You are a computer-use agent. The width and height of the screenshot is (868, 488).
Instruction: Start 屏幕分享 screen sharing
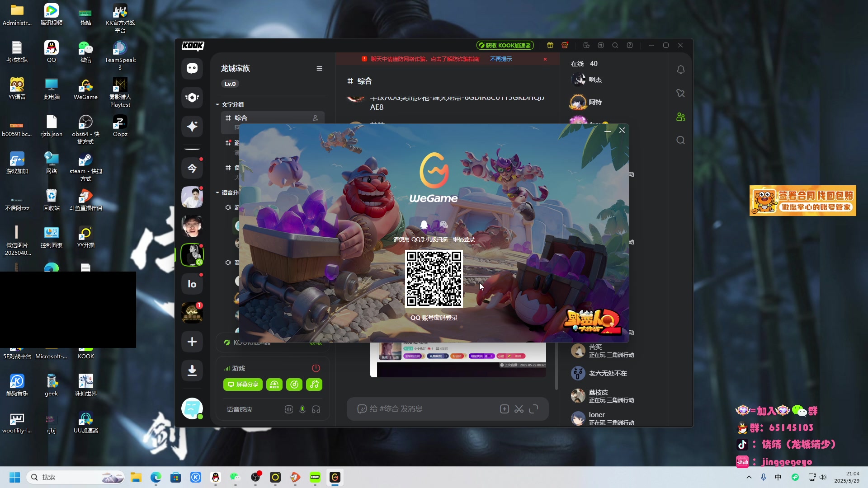click(x=243, y=385)
